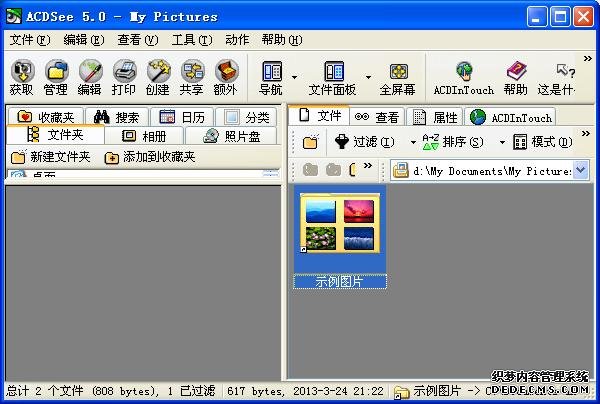Click the 导航 (Navigation) pane icon
Viewport: 600px width, 404px height.
click(x=272, y=71)
